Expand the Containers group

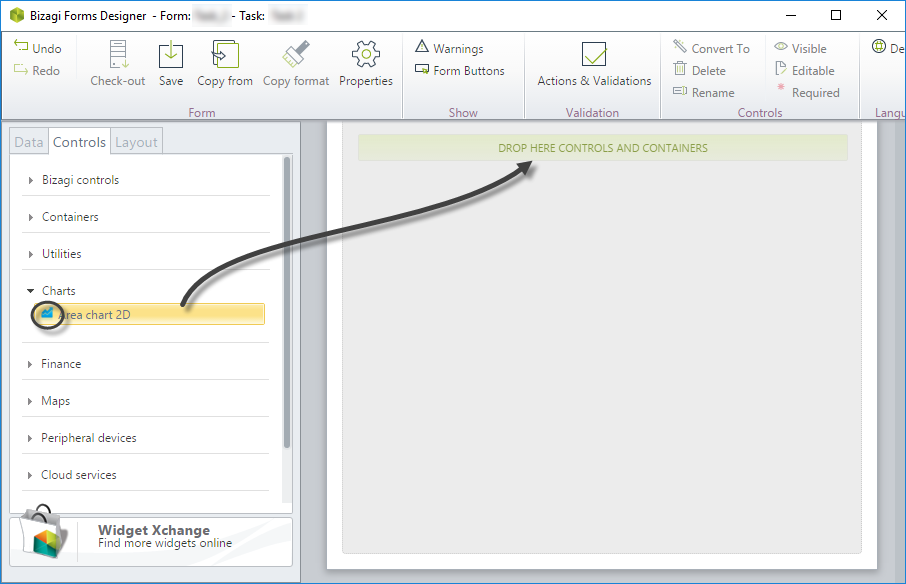point(31,217)
